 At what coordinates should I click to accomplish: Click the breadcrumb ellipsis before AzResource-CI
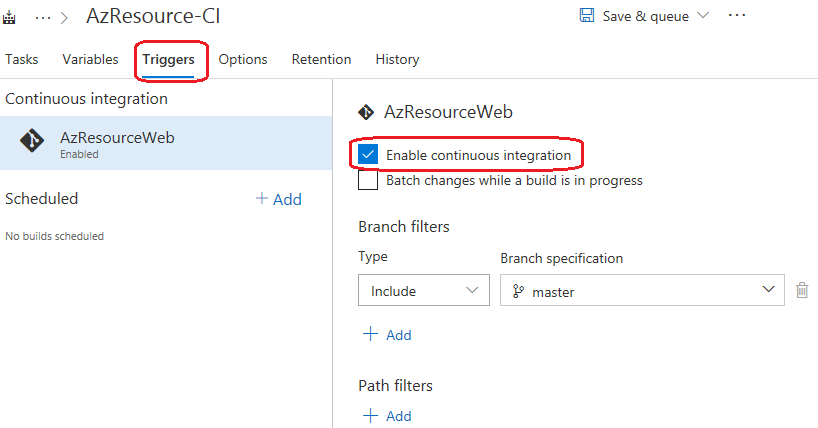tap(43, 17)
